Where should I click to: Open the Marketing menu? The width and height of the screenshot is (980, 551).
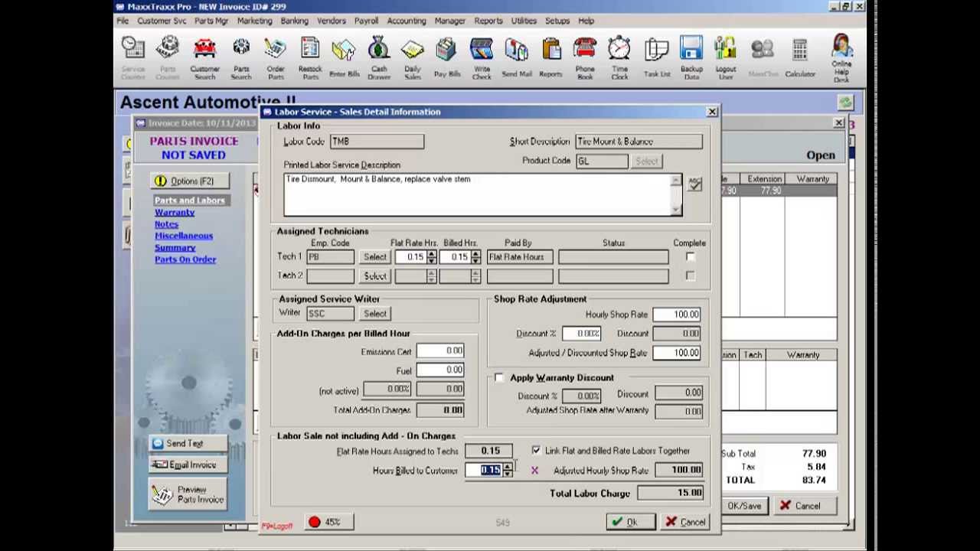point(254,21)
